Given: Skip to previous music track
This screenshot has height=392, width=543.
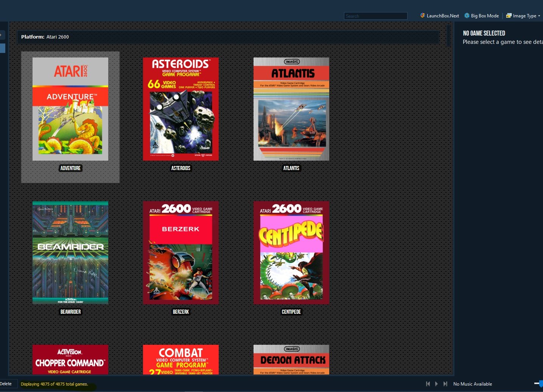Looking at the screenshot, I should [428, 384].
